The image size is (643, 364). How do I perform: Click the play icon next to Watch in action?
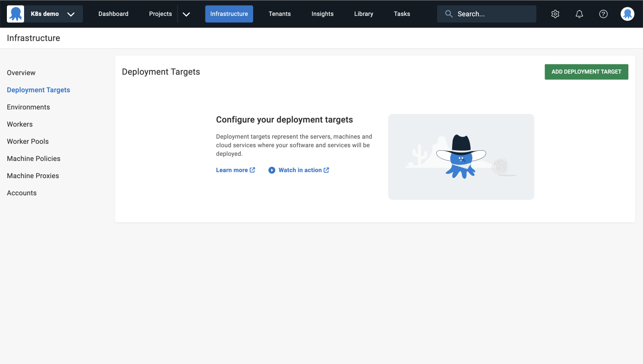(272, 170)
